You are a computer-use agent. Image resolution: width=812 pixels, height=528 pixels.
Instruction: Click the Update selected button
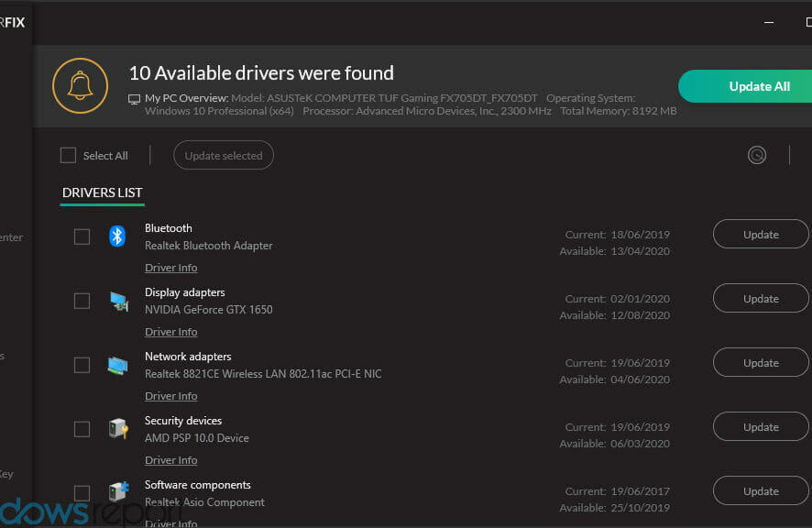click(x=224, y=156)
